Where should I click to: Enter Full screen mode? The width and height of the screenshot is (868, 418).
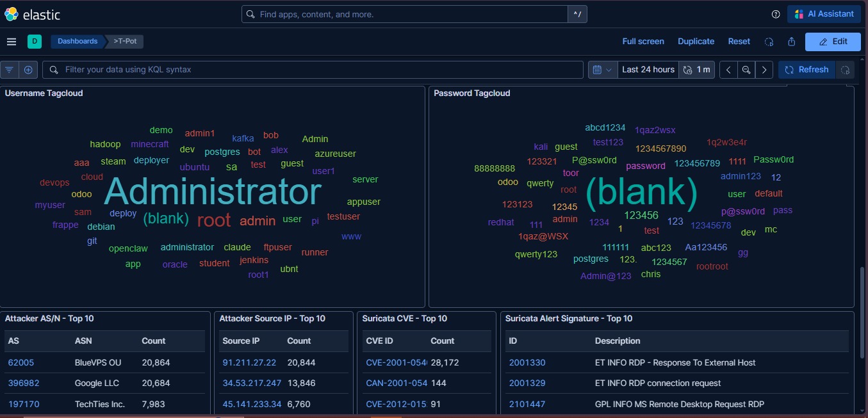643,42
